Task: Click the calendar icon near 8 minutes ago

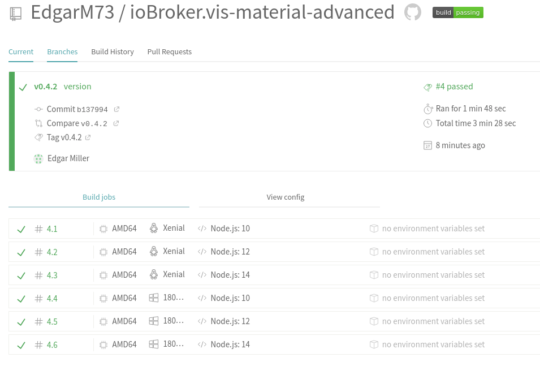Action: 427,145
